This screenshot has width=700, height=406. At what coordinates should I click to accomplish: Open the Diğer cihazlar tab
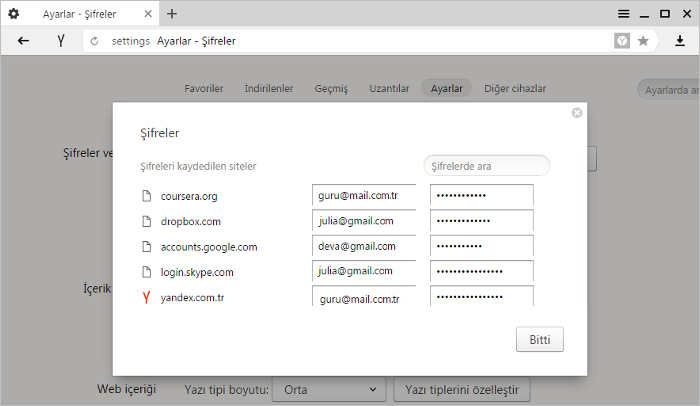(x=515, y=88)
